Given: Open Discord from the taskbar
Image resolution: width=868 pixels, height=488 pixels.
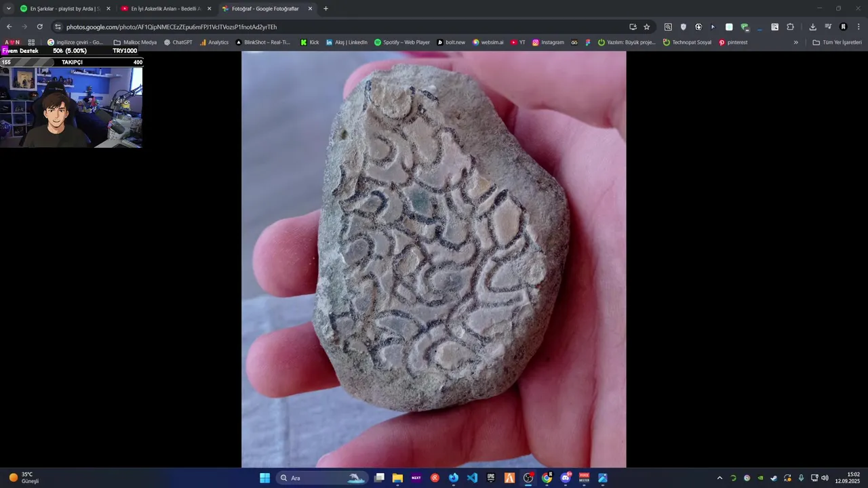Looking at the screenshot, I should tap(566, 478).
